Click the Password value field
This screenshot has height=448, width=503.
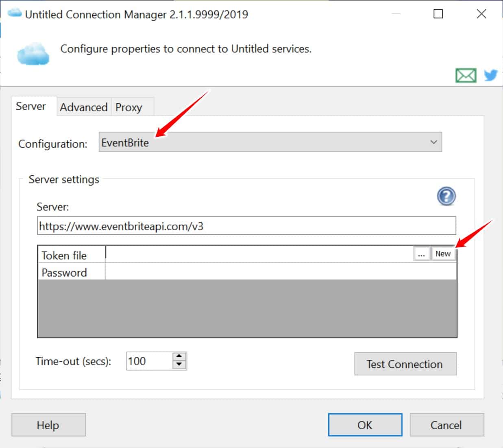(281, 272)
